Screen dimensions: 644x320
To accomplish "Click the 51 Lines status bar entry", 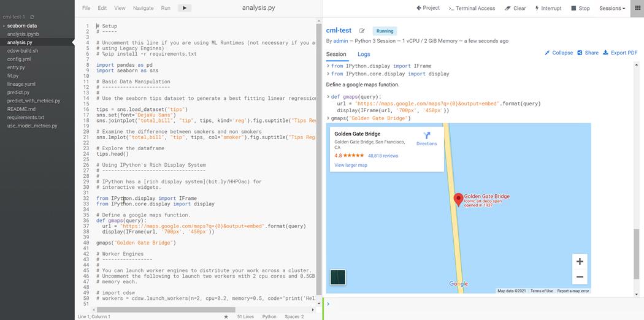I will point(245,317).
